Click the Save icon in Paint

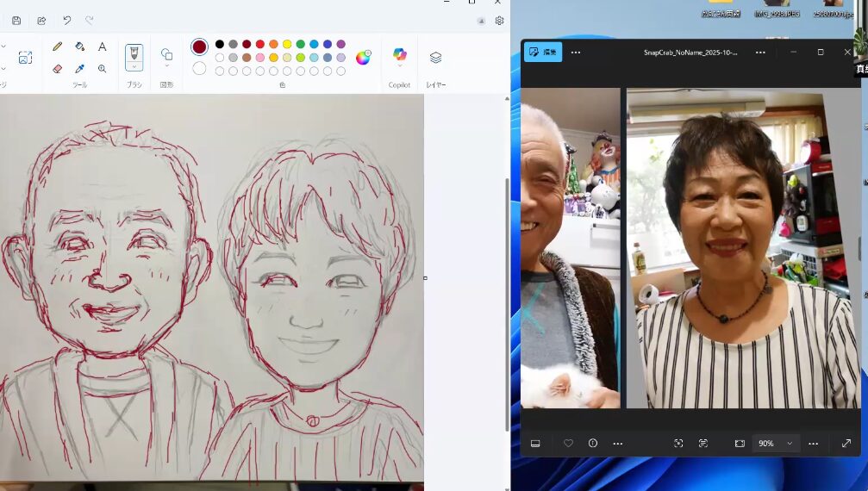[x=16, y=21]
